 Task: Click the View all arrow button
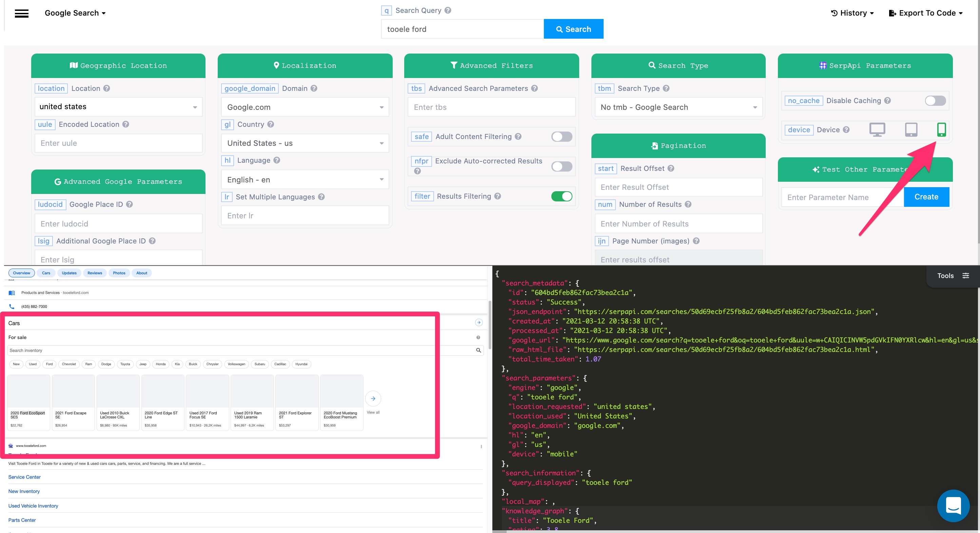pos(373,399)
